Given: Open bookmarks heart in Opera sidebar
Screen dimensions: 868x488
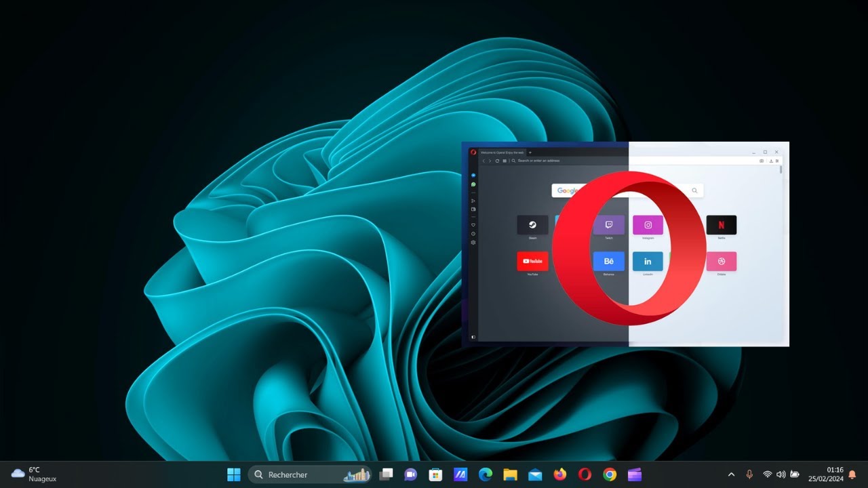Looking at the screenshot, I should [473, 225].
